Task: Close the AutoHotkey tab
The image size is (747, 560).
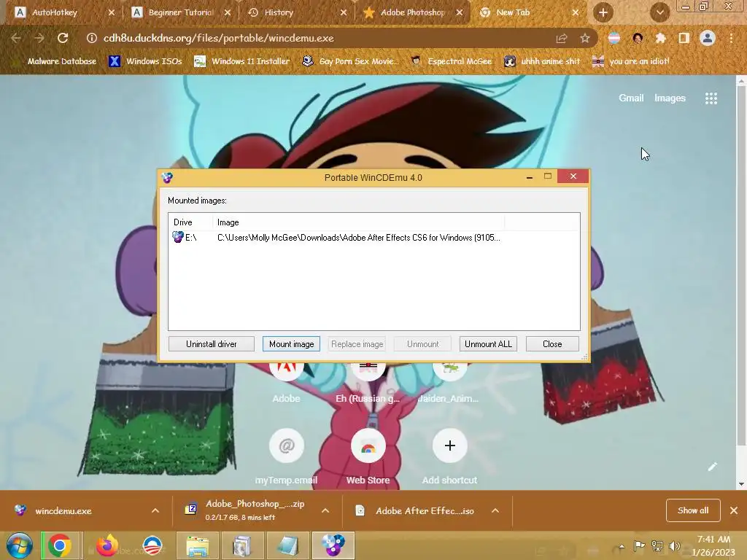Action: 112,12
